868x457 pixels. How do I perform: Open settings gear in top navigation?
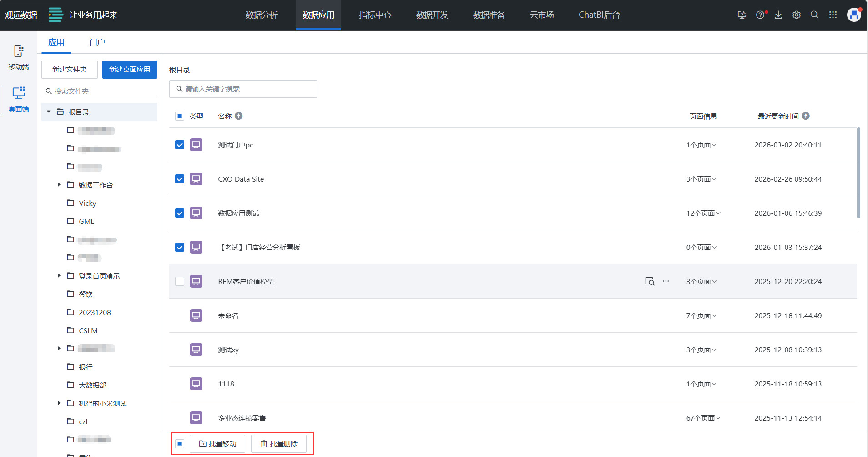[x=797, y=15]
